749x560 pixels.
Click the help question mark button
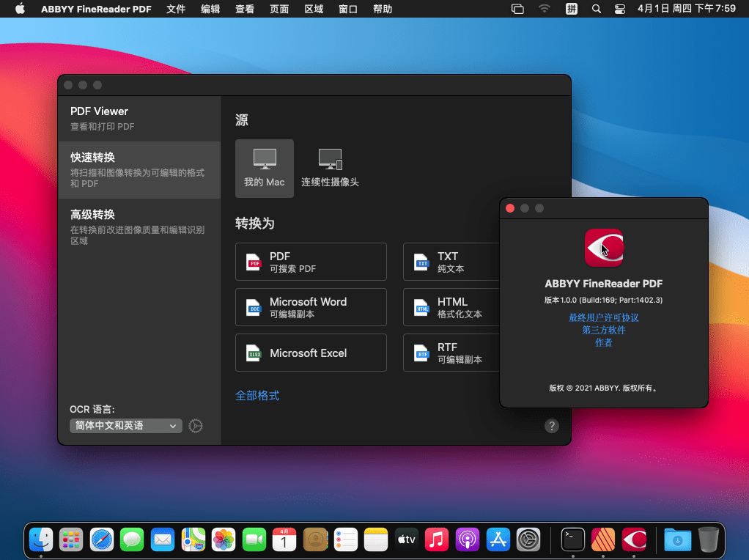click(552, 426)
